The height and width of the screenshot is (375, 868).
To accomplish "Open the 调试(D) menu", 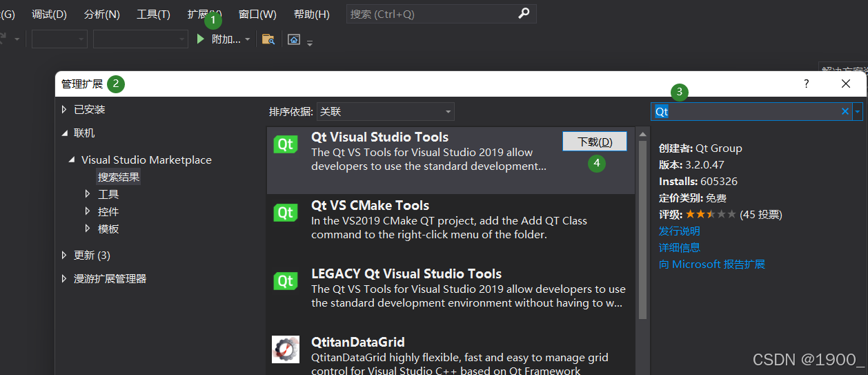I will (49, 14).
